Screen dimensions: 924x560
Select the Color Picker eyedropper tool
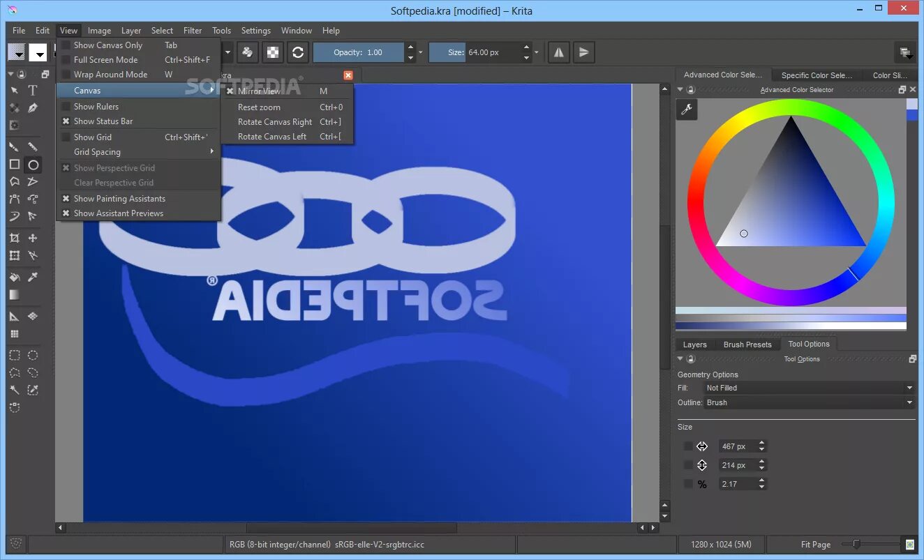[x=32, y=278]
